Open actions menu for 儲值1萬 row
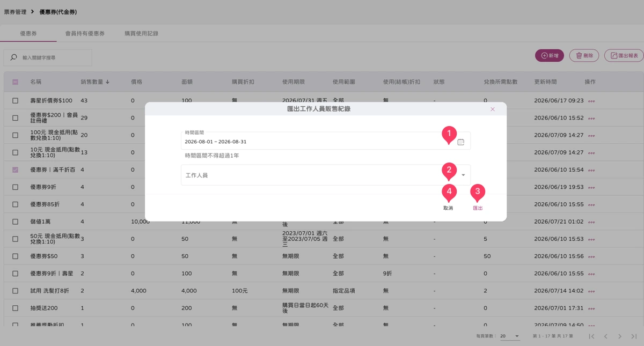644x346 pixels. tap(591, 222)
